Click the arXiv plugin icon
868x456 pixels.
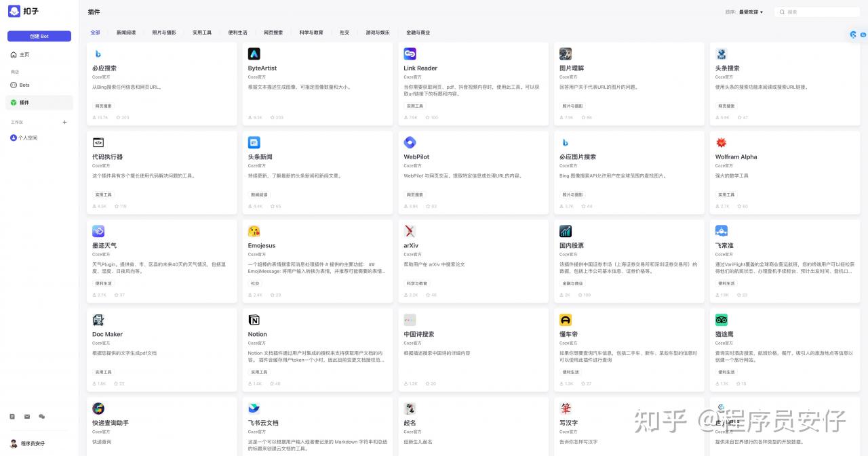tap(410, 231)
